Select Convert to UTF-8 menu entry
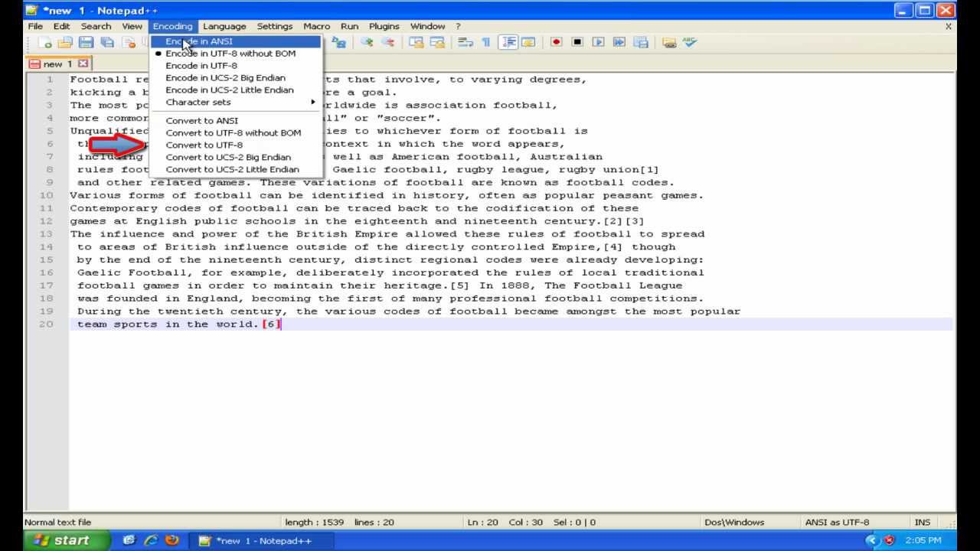The image size is (980, 551). coord(204,145)
